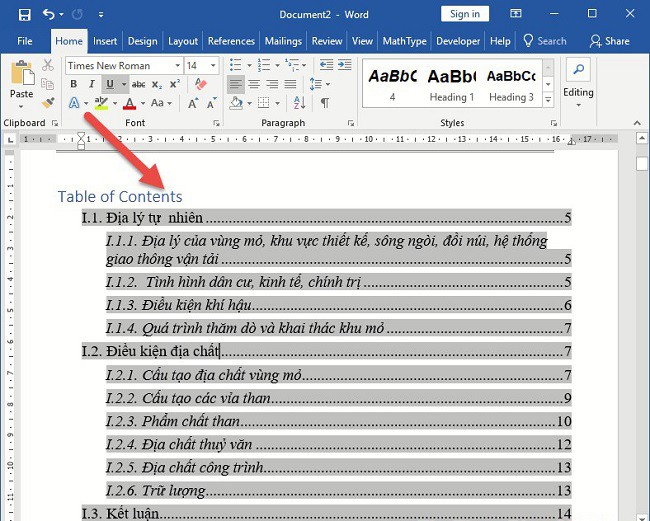Apply the red font color

coord(130,103)
